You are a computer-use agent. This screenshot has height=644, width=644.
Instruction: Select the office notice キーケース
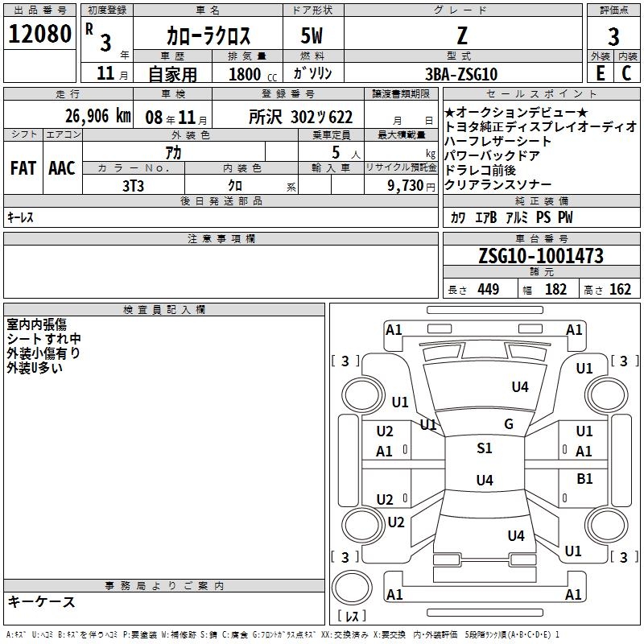pyautogui.click(x=42, y=602)
